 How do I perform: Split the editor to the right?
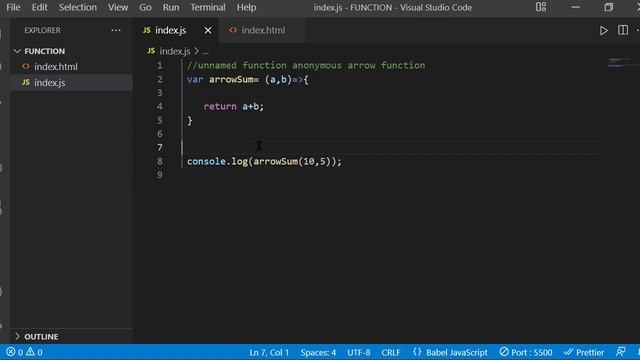pyautogui.click(x=623, y=30)
